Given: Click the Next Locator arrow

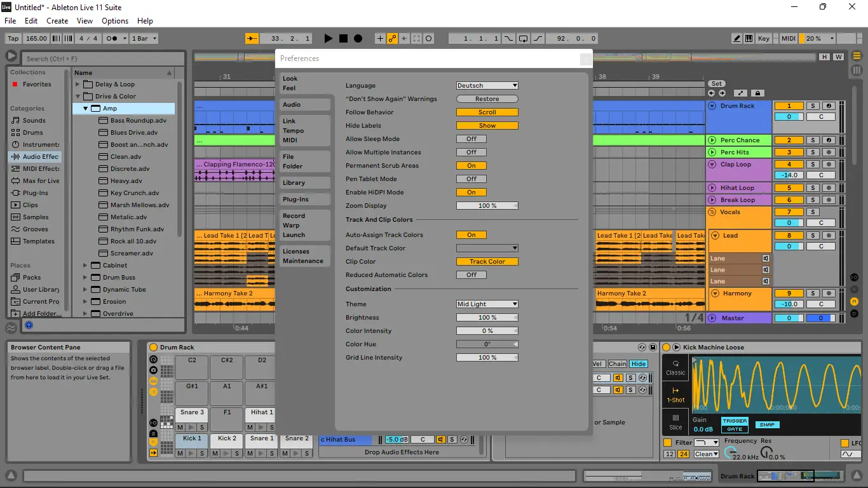Looking at the screenshot, I should tap(722, 93).
